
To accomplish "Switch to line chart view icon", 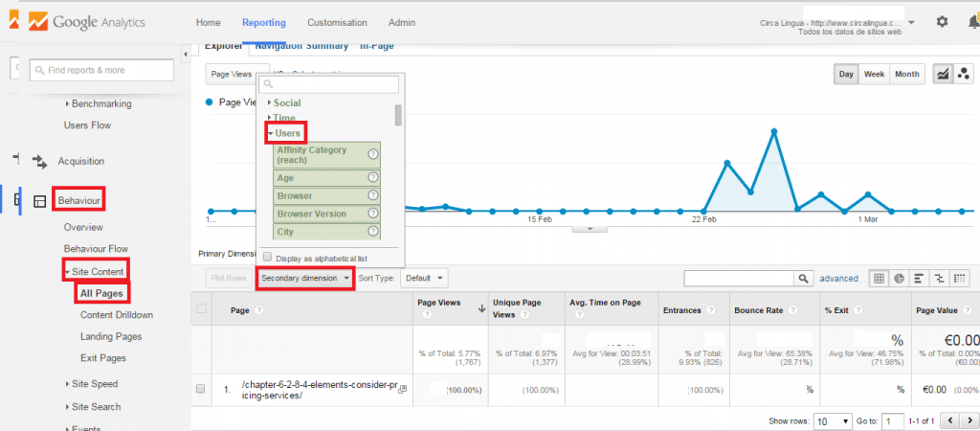I will point(943,74).
